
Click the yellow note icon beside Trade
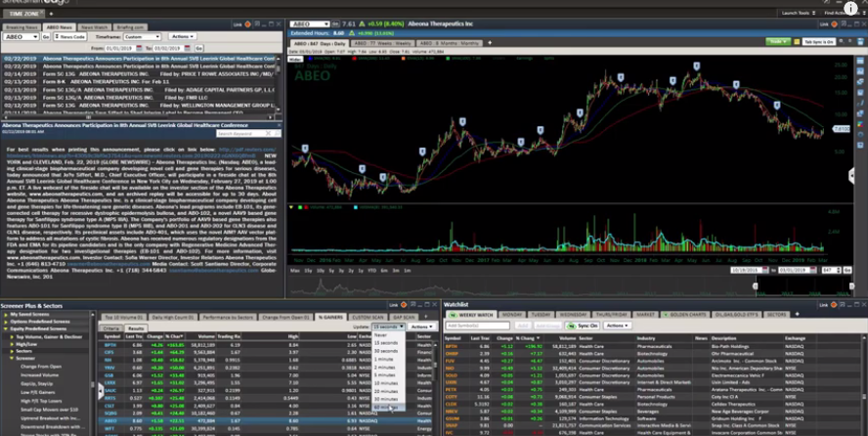pyautogui.click(x=797, y=41)
